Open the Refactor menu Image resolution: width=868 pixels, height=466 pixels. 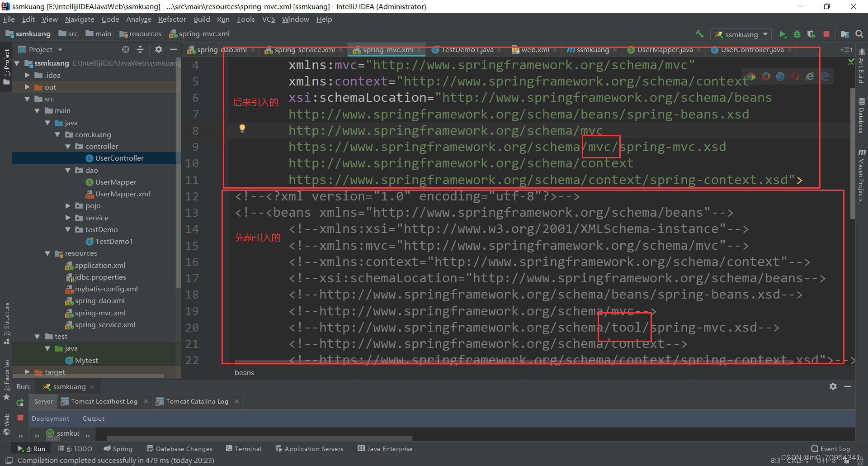click(x=172, y=19)
